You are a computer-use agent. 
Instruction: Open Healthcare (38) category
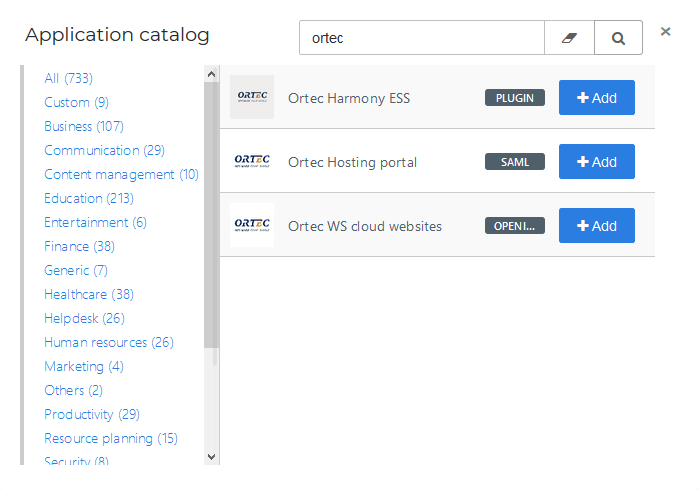pyautogui.click(x=89, y=295)
